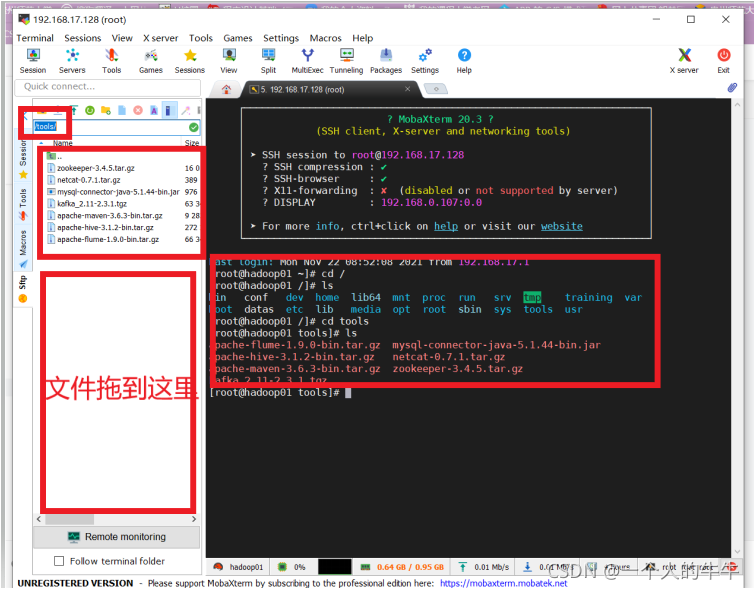
Task: Click the new file icon in SFTP toolbar
Action: tap(122, 110)
